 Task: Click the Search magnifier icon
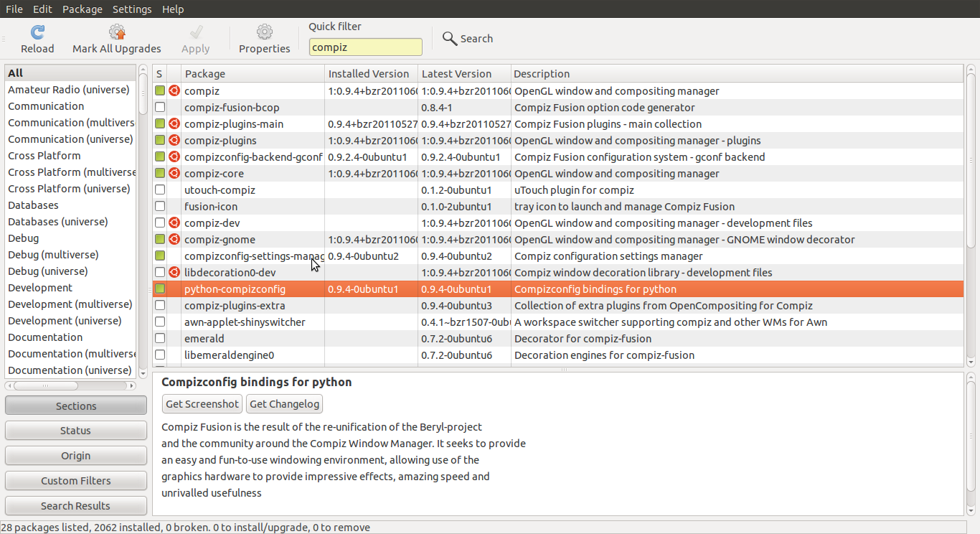click(x=450, y=39)
